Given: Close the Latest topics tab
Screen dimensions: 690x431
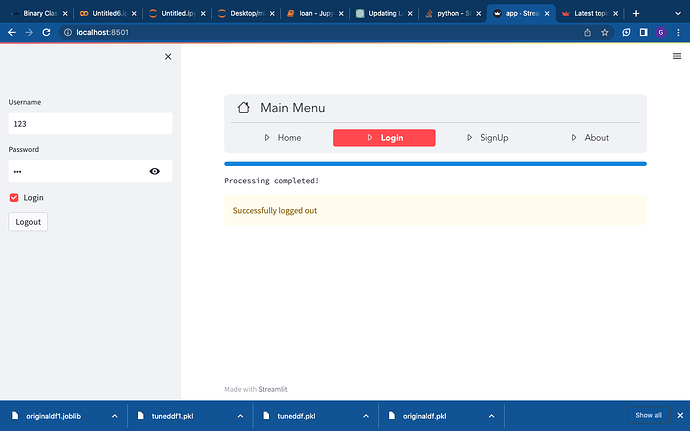Looking at the screenshot, I should 616,14.
